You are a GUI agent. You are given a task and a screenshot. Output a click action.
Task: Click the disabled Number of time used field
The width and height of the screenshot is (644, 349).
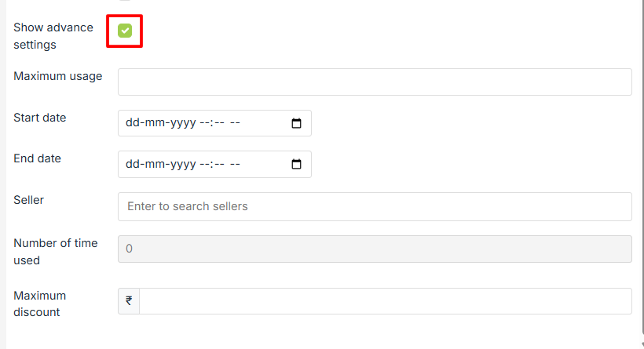point(375,249)
